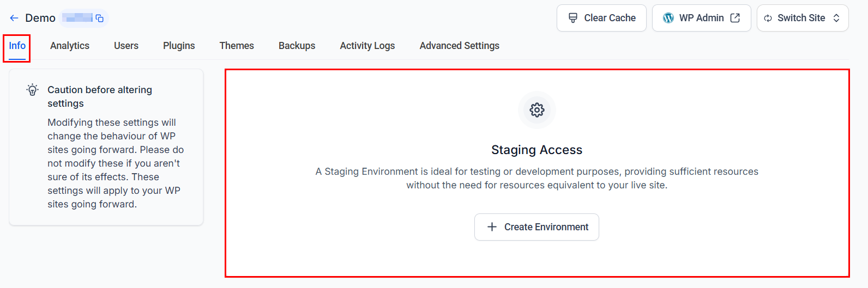Go to the Plugins tab
Viewport: 868px width, 288px height.
[x=179, y=46]
